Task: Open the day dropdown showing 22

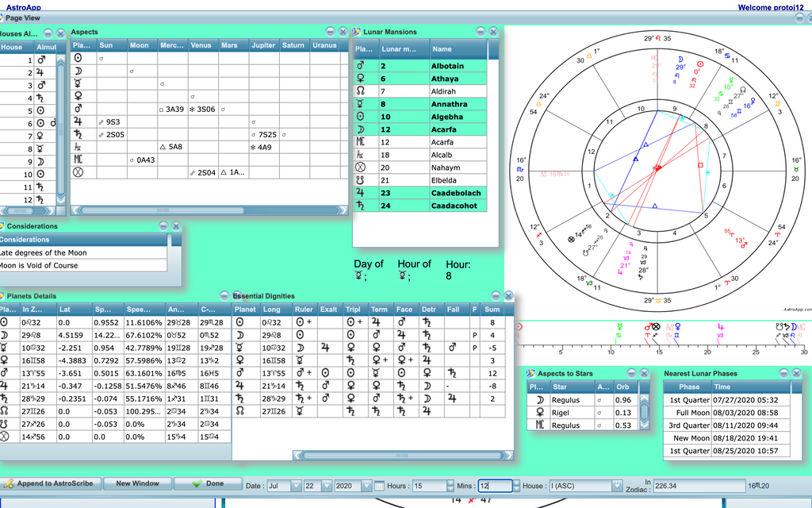Action: pos(327,486)
